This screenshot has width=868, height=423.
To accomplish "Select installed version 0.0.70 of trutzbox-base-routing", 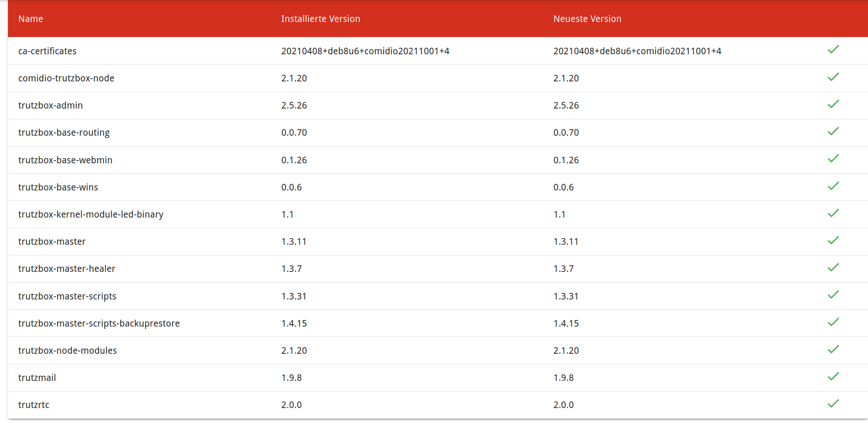I will [294, 132].
